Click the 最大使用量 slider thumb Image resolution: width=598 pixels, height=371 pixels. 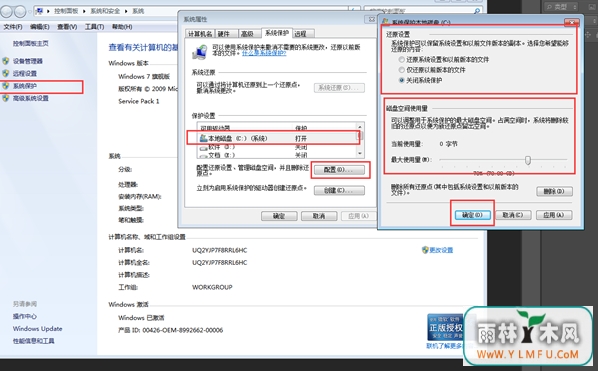pyautogui.click(x=528, y=160)
